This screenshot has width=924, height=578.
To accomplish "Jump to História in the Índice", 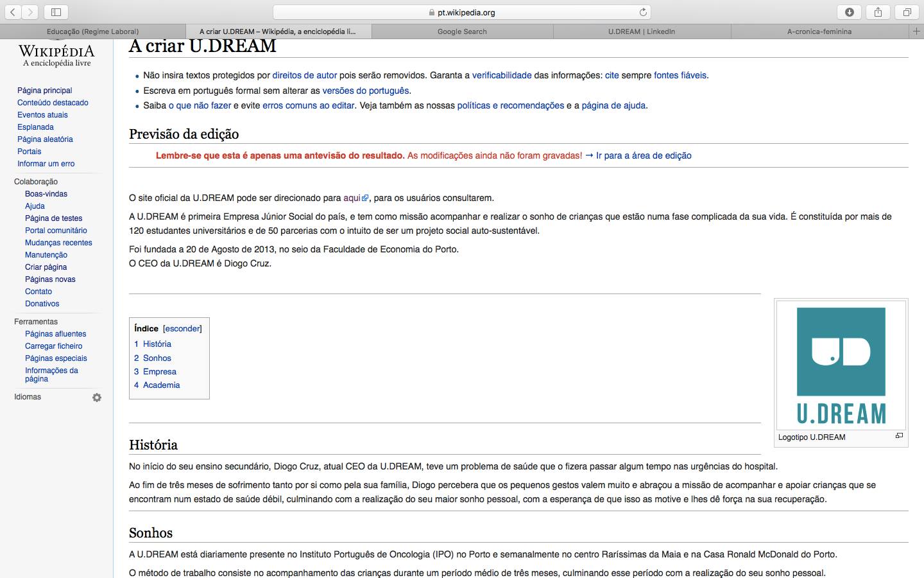I will tap(153, 344).
